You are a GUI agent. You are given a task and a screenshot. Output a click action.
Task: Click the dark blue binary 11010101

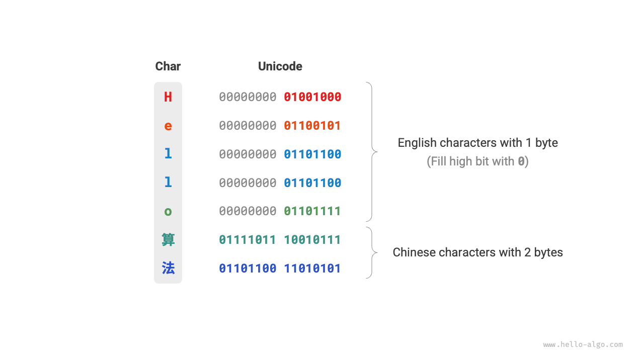pyautogui.click(x=312, y=268)
